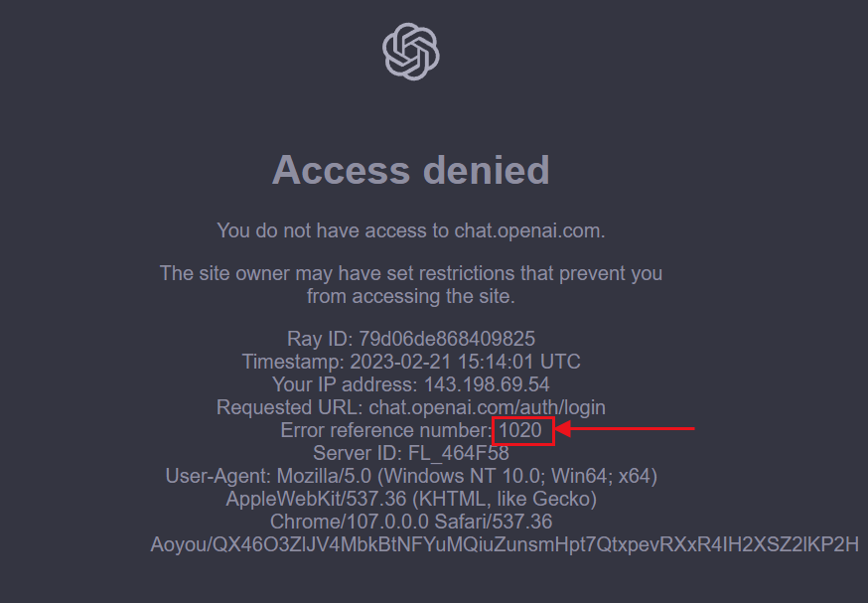The height and width of the screenshot is (603, 868).
Task: Click the User-Agent Mozilla/5.0 line
Action: [411, 476]
